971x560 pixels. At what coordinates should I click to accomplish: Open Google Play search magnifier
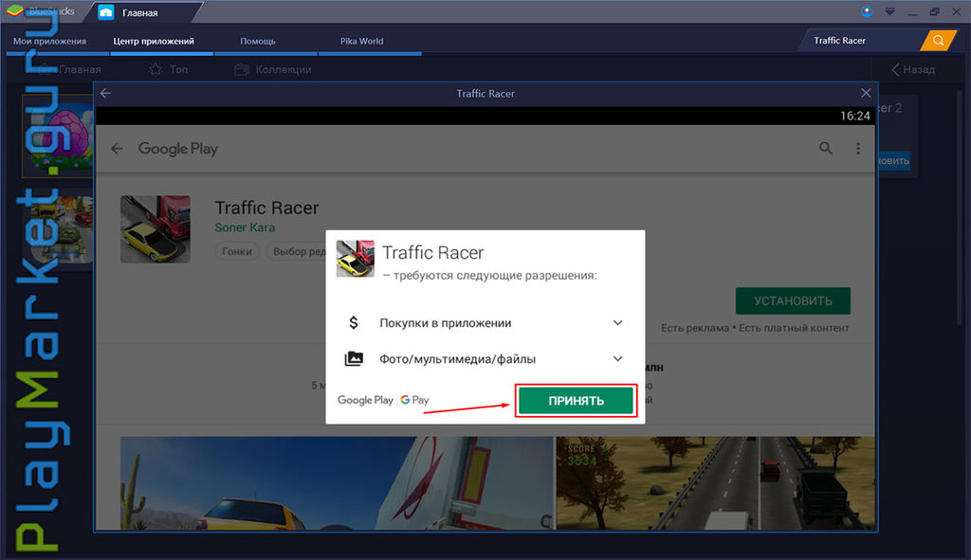tap(826, 148)
